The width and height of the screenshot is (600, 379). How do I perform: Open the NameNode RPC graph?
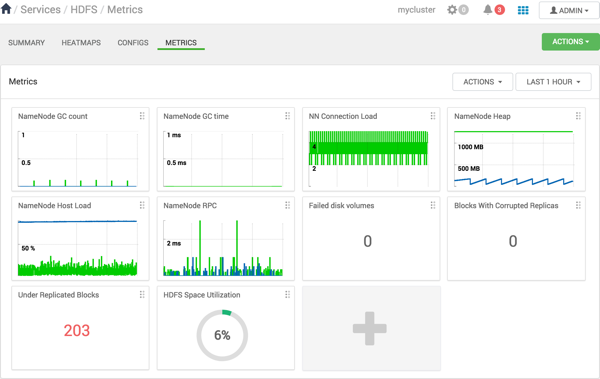[x=223, y=248]
